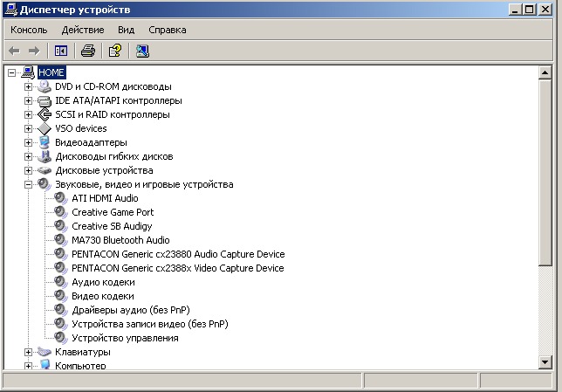Viewport: 562px width, 392px height.
Task: Collapse the Звуковые, видео и игровые устройства node
Action: pyautogui.click(x=29, y=184)
